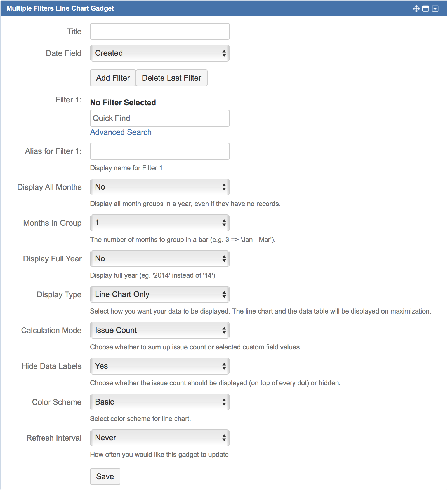Open the gadget options menu chevron icon

coord(435,9)
